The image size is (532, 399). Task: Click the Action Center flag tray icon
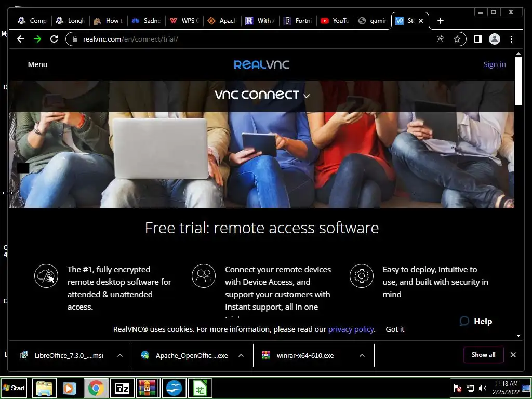(458, 388)
